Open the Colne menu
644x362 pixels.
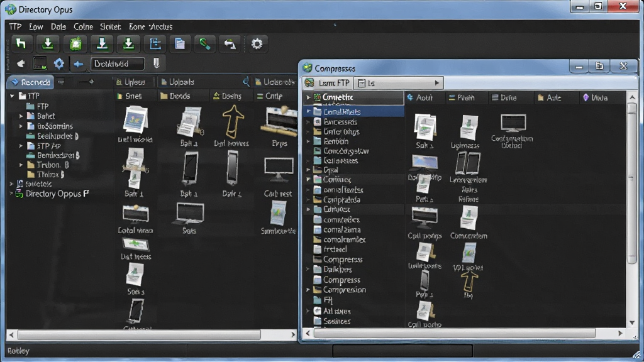(x=83, y=26)
